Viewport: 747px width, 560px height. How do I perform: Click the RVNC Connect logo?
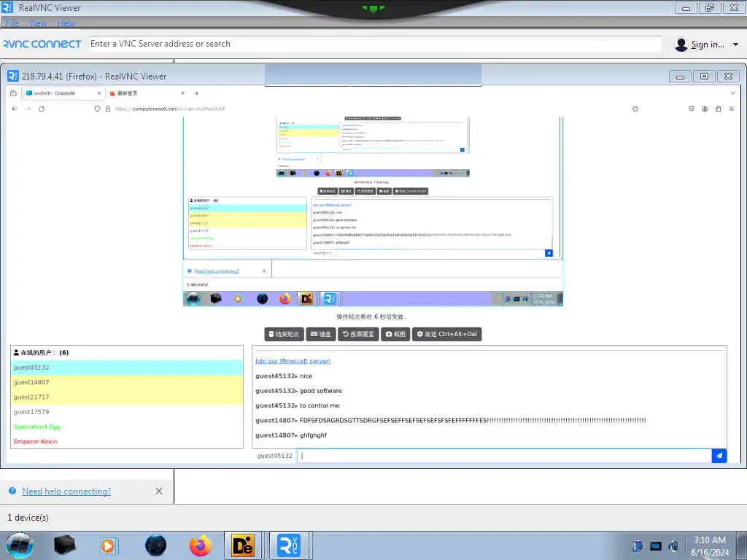(42, 44)
